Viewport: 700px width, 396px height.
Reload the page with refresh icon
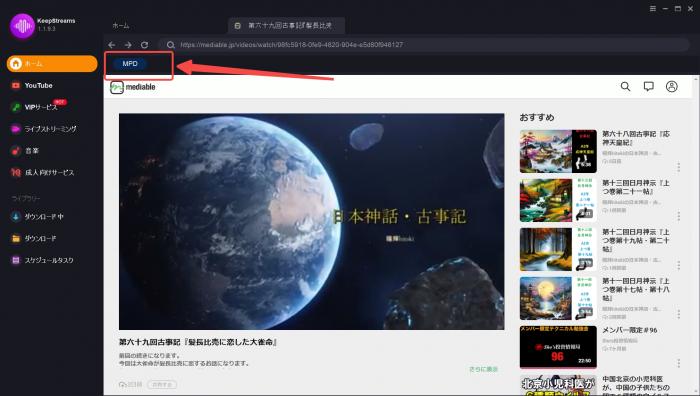144,45
